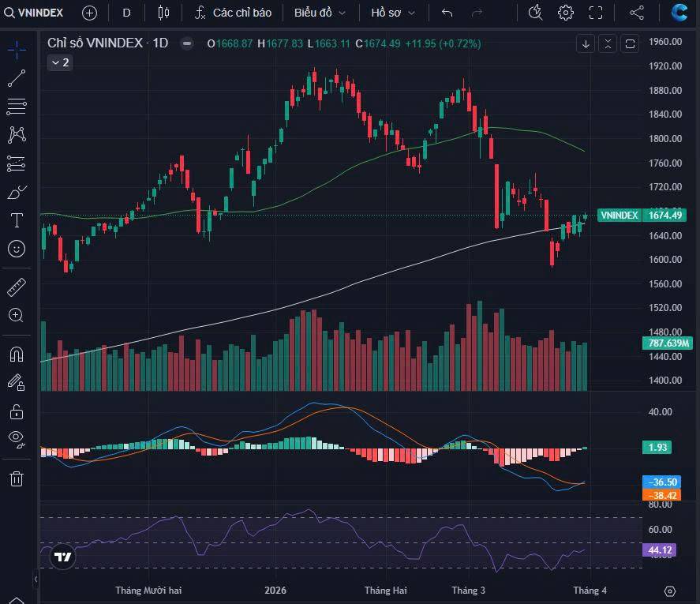Redo the last chart action
Image resolution: width=700 pixels, height=604 pixels.
tap(477, 13)
